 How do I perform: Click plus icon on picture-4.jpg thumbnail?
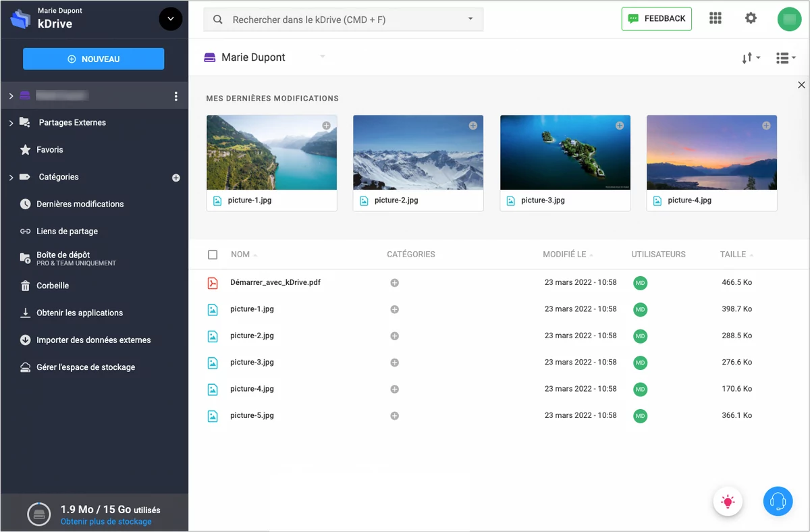pyautogui.click(x=766, y=126)
